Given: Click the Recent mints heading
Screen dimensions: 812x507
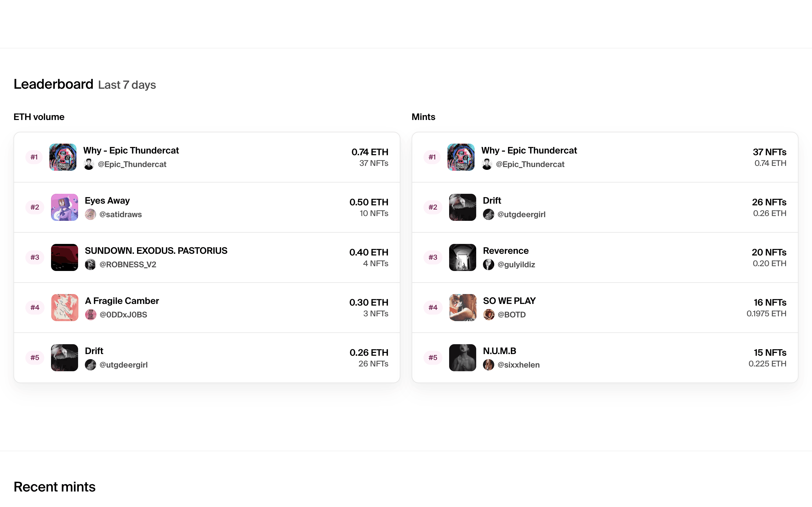Looking at the screenshot, I should point(54,486).
